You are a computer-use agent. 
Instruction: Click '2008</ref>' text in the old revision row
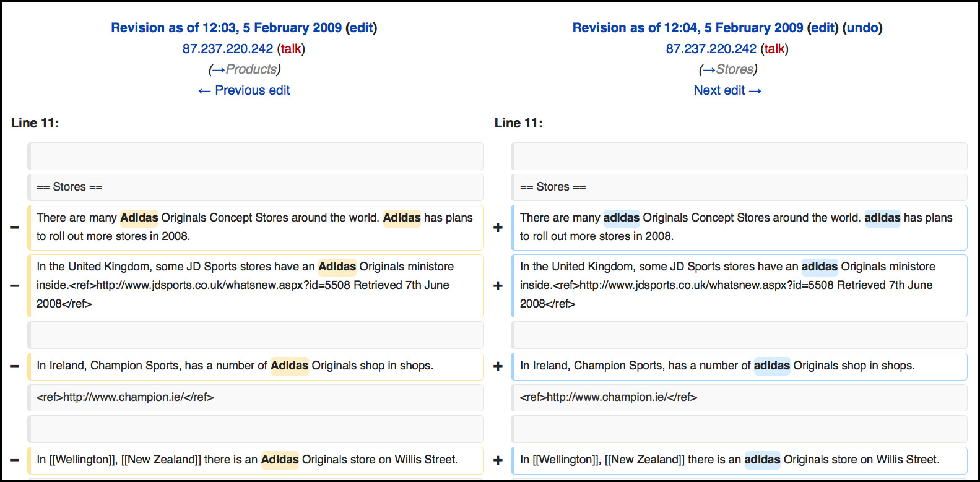click(64, 304)
